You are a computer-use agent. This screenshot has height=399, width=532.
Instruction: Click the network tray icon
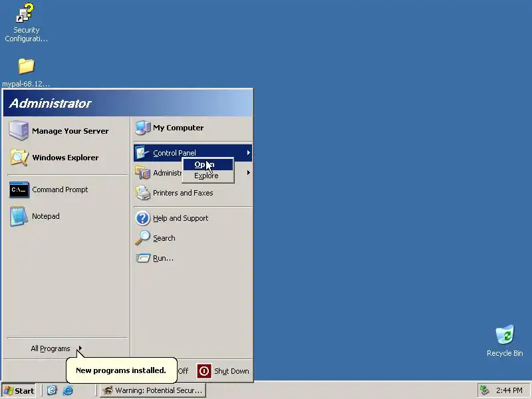tap(484, 390)
